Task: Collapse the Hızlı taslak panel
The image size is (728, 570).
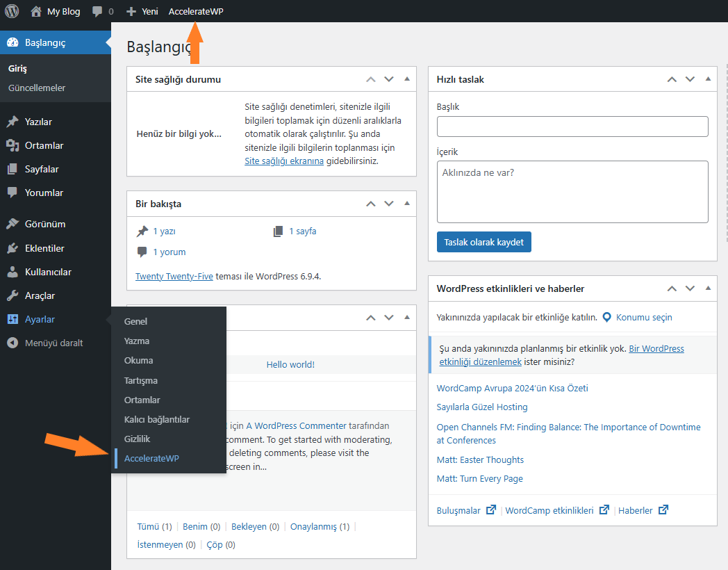Action: click(708, 79)
